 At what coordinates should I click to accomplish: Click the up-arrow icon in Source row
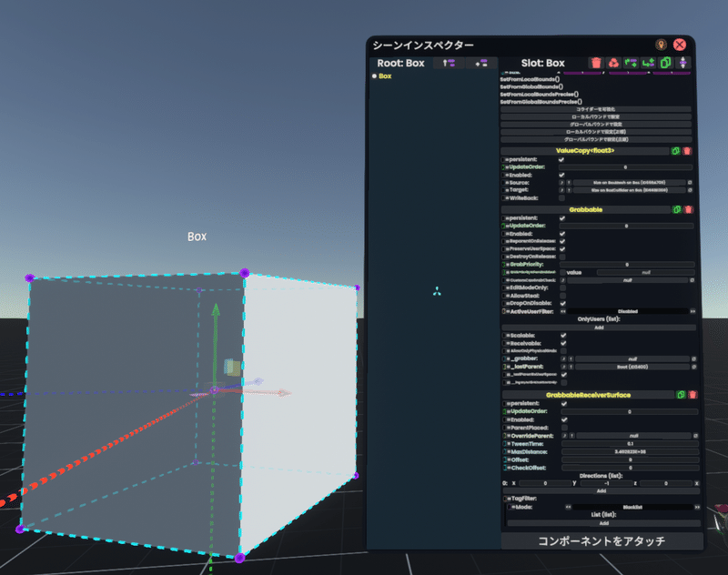point(569,183)
